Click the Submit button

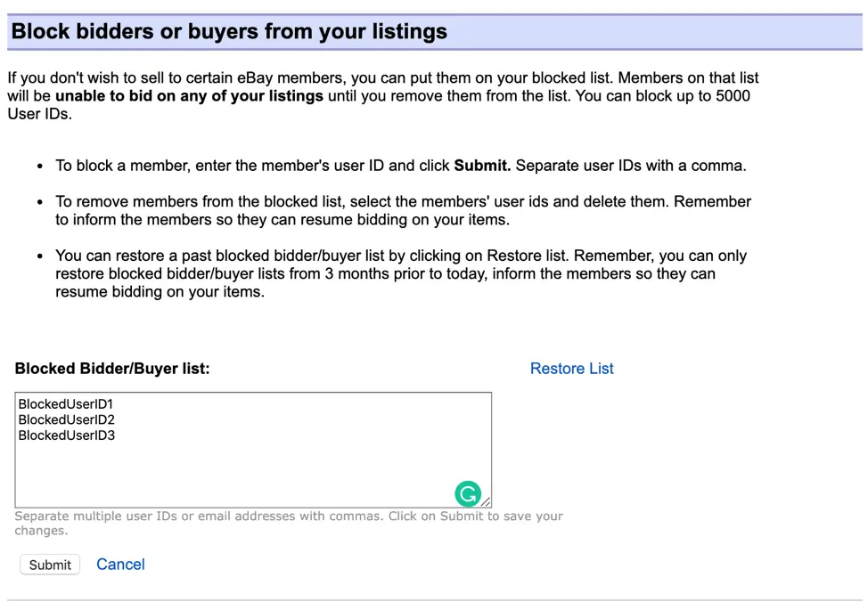[x=50, y=565]
